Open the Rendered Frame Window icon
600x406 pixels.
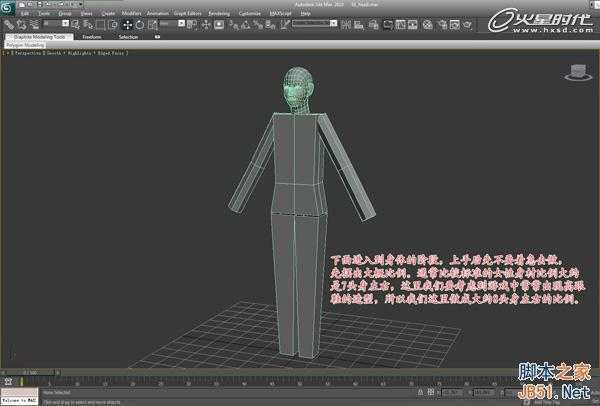455,25
